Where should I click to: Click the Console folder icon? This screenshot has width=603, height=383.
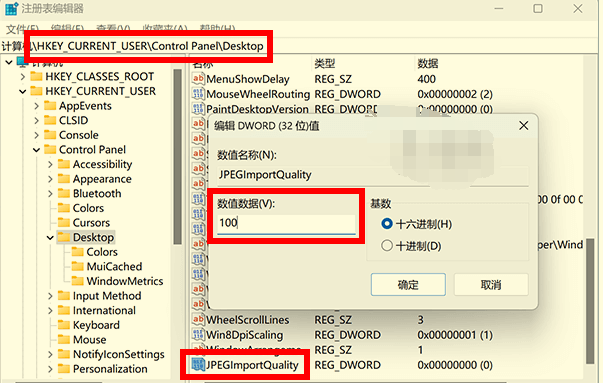pyautogui.click(x=50, y=135)
